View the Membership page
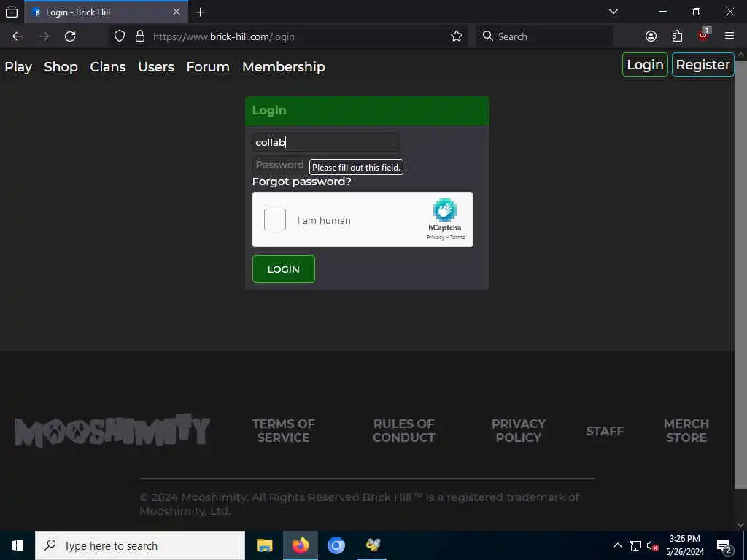 click(x=284, y=67)
